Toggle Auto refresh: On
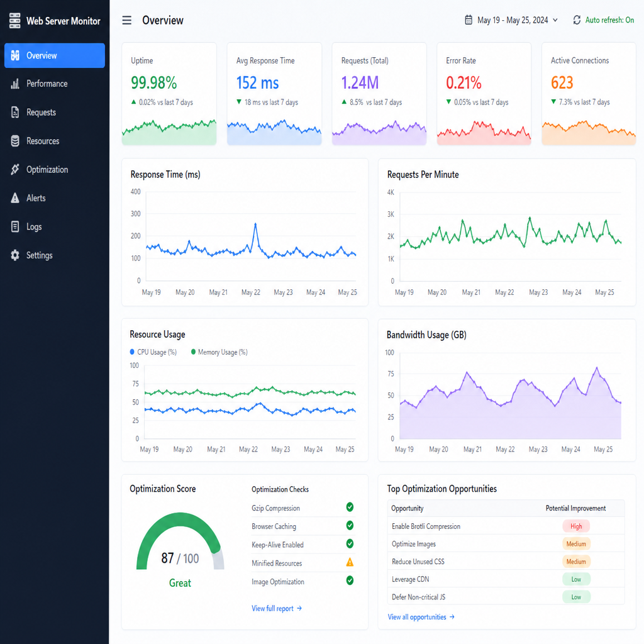Viewport: 644px width, 644px height. pyautogui.click(x=603, y=19)
